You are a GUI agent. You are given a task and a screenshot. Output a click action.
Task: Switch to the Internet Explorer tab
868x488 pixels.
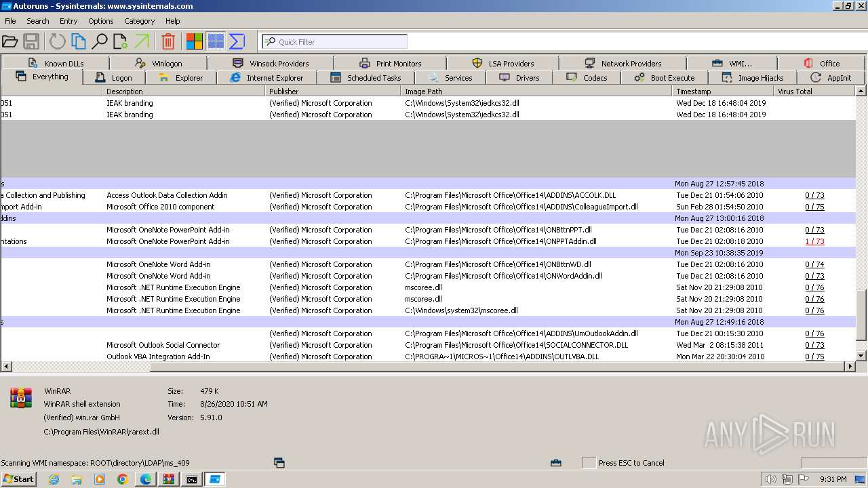[x=267, y=77]
